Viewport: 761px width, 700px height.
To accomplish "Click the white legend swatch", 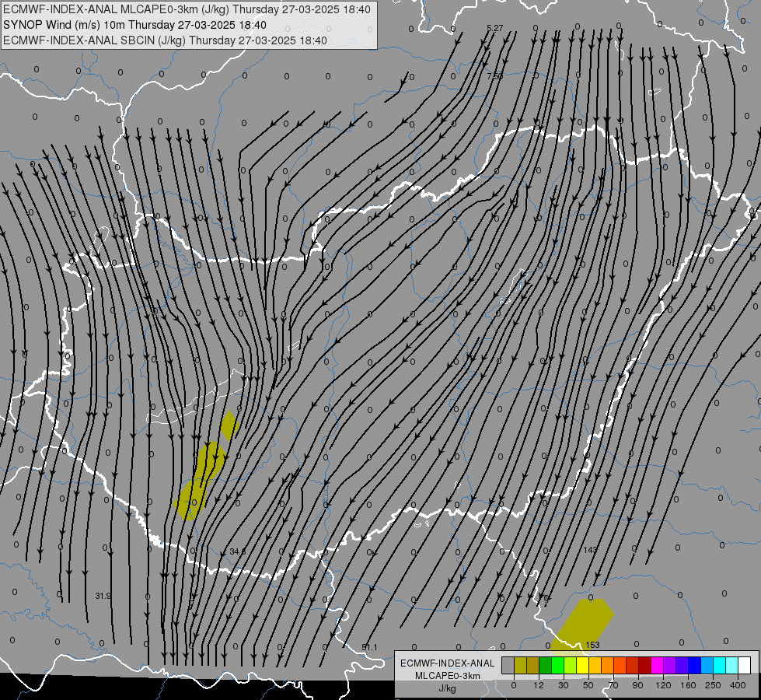I will click(x=745, y=665).
